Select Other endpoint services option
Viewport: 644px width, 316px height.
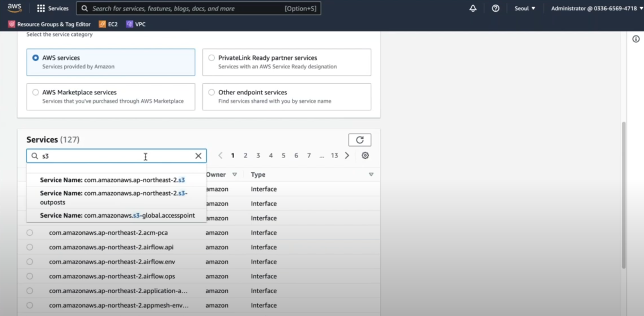[x=286, y=97]
